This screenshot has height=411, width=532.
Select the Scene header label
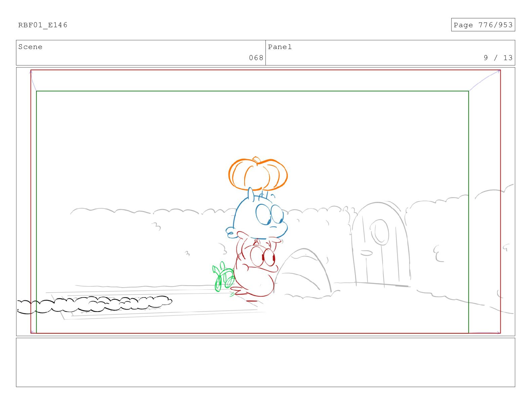[30, 47]
